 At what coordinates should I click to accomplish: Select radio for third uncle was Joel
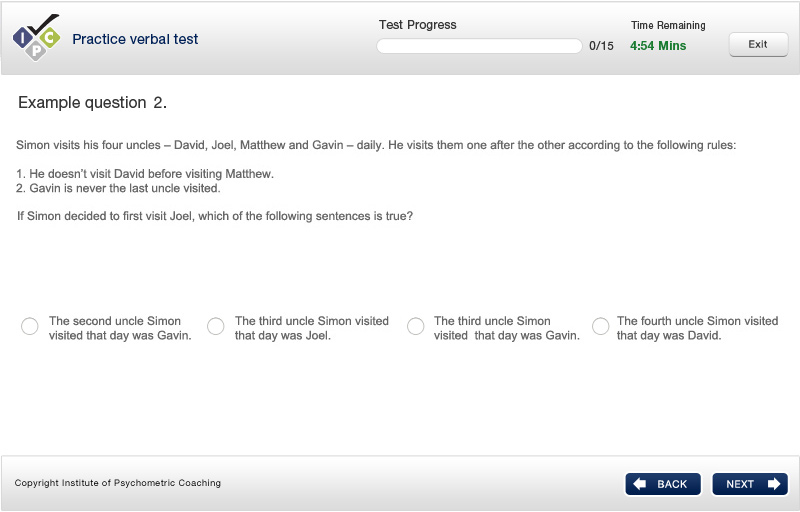pyautogui.click(x=216, y=327)
